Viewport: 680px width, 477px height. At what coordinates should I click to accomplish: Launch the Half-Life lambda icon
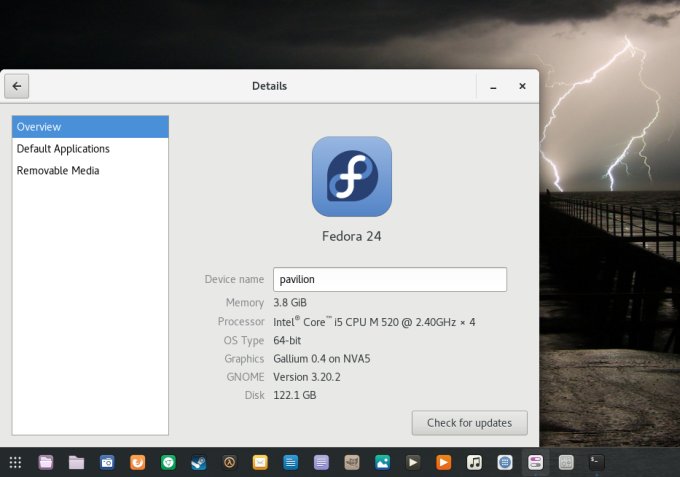pos(229,462)
